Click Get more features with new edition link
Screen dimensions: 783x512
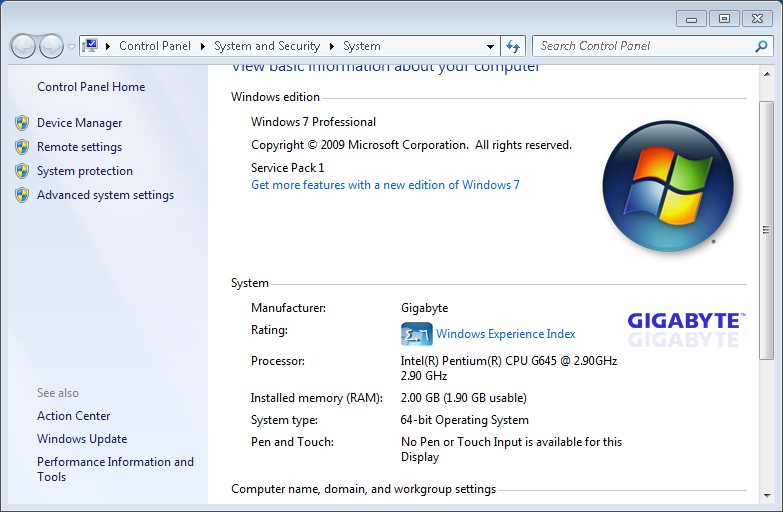(x=385, y=185)
